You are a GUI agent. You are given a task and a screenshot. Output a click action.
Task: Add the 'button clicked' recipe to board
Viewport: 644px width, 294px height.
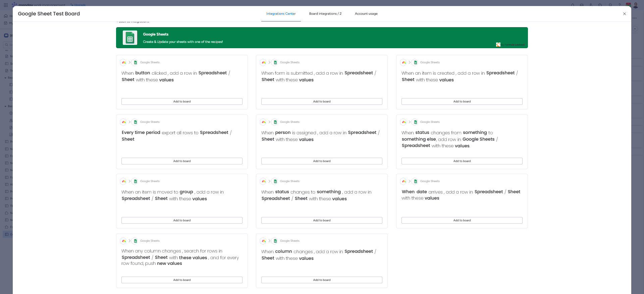point(182,101)
